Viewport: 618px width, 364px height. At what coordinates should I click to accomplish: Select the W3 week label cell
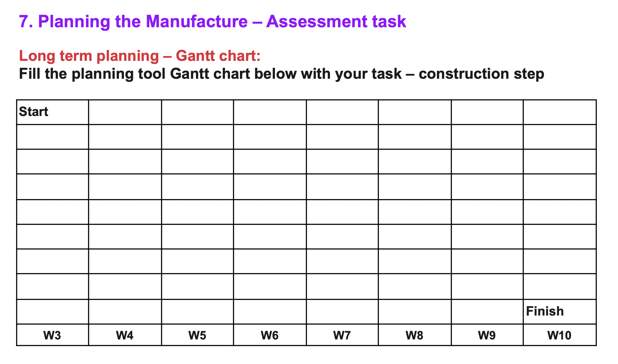click(x=52, y=335)
